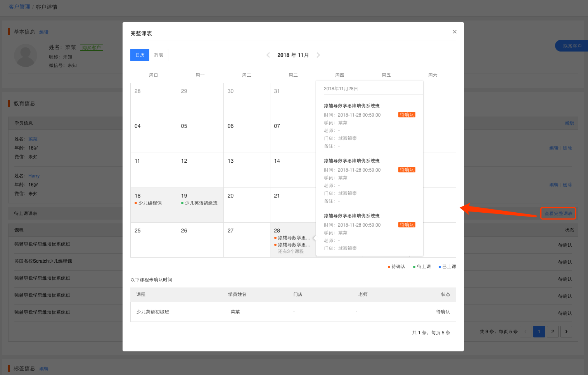Image resolution: width=588 pixels, height=375 pixels.
Task: Click 联系客户 button in background page
Action: (x=572, y=46)
